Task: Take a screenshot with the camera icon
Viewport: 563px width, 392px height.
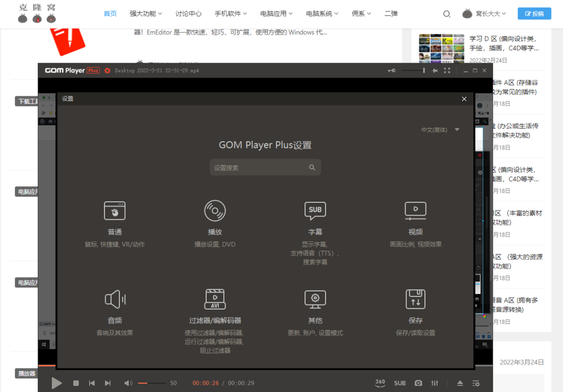Action: (418, 383)
